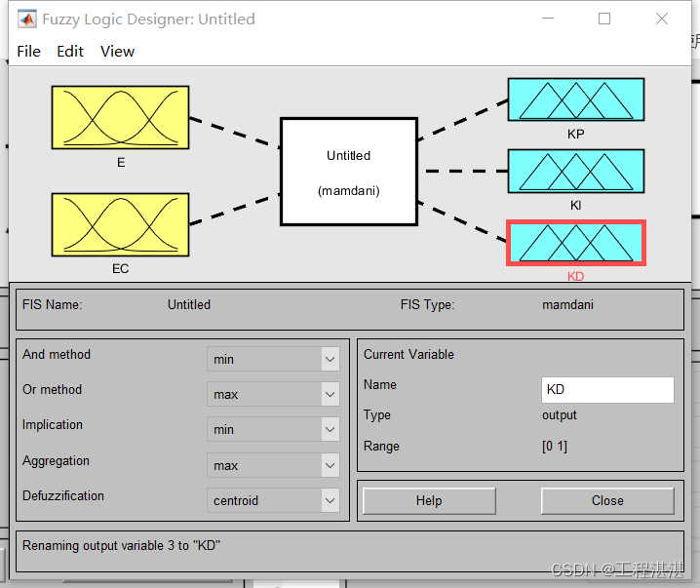Maximize the Fuzzy Logic Designer window

tap(604, 19)
